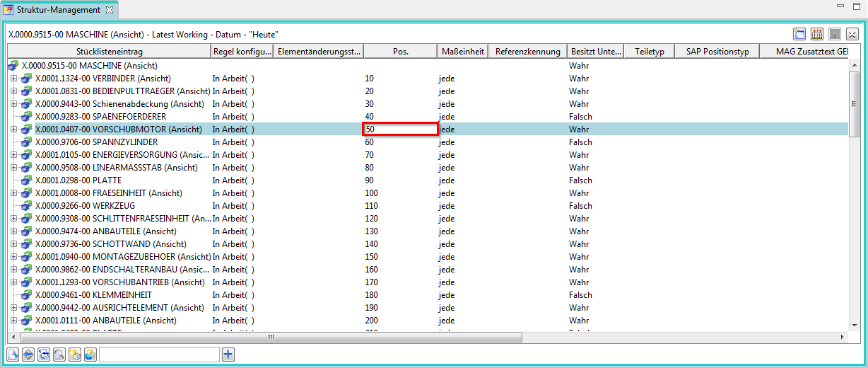Sort by the Stücklisteneintrag column header
Screen dimensions: 868x368
pos(109,52)
